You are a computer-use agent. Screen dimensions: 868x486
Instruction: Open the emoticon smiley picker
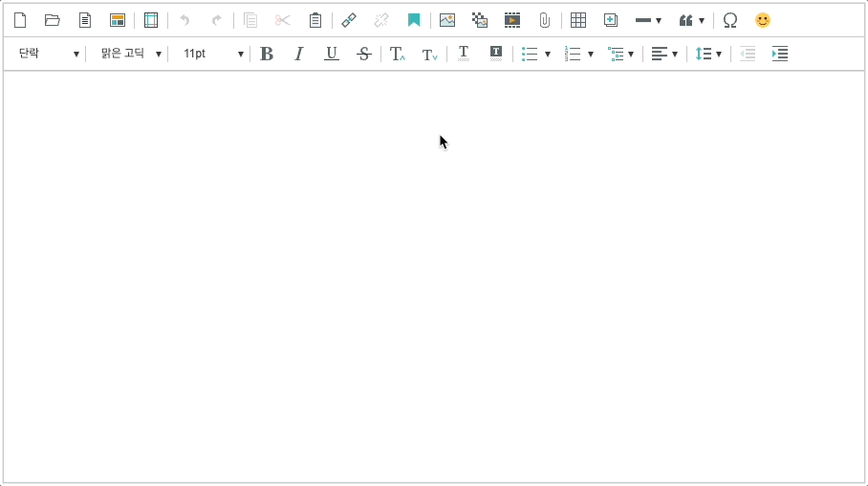click(763, 20)
